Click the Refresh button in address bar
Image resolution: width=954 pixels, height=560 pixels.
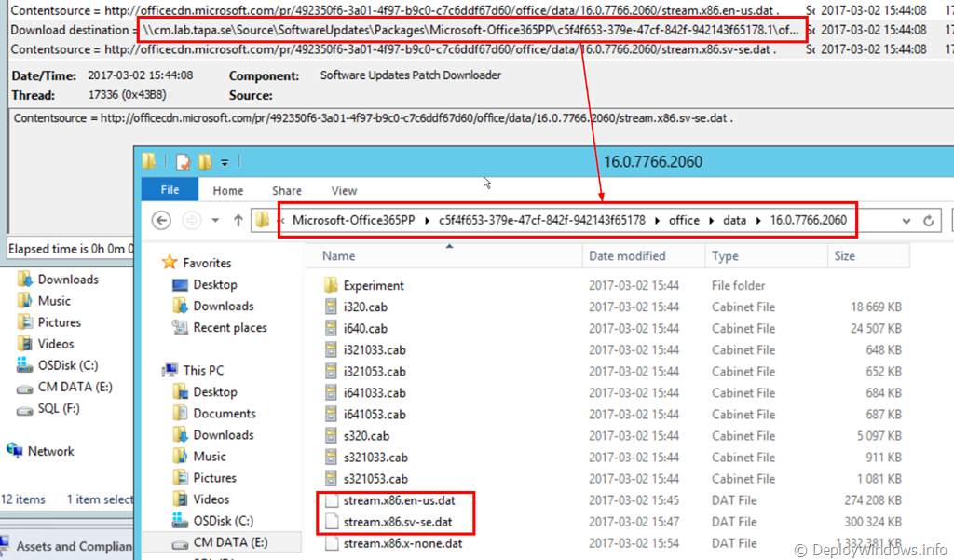pos(928,221)
